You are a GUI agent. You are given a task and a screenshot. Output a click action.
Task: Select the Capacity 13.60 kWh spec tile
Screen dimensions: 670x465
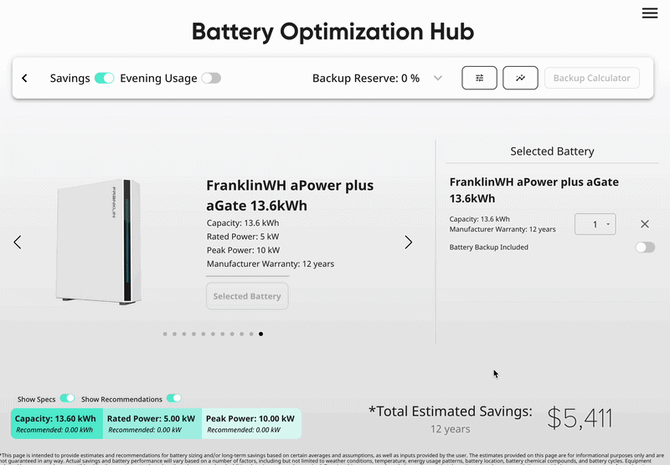point(56,424)
